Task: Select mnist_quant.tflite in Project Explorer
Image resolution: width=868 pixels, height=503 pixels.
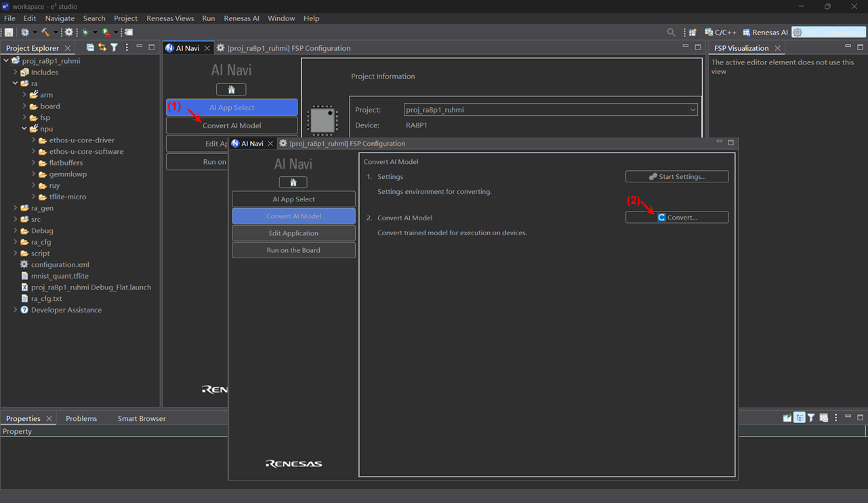Action: (60, 276)
